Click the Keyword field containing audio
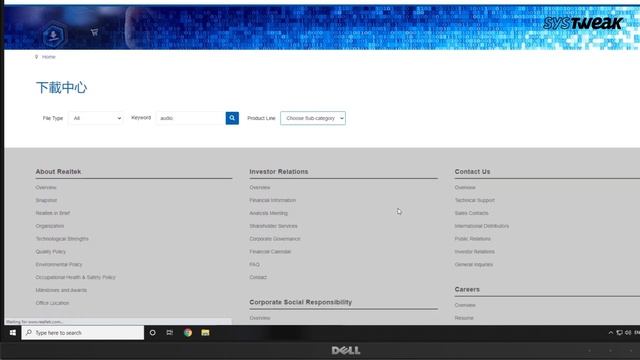The image size is (640, 360). point(191,118)
